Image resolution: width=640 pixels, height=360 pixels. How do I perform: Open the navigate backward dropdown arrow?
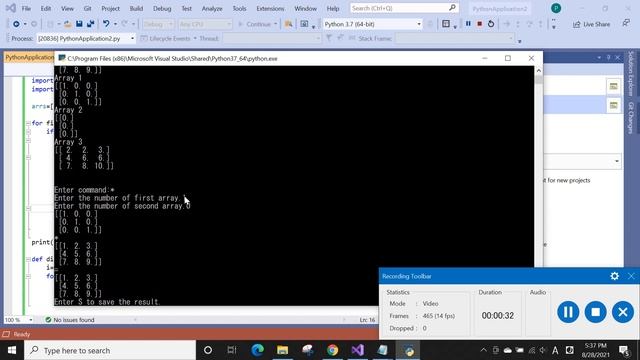click(25, 24)
